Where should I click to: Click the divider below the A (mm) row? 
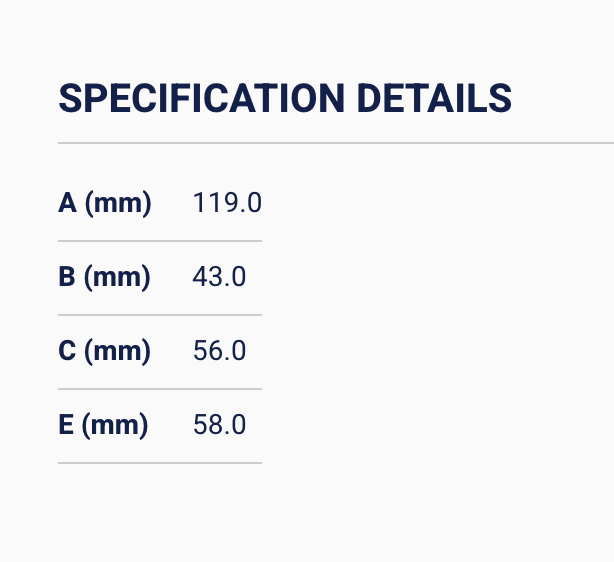[160, 241]
